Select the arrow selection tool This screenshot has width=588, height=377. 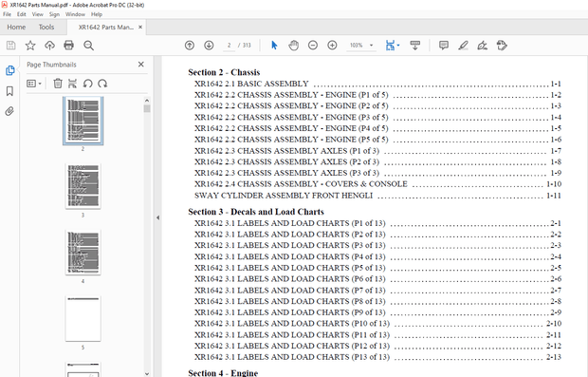274,46
